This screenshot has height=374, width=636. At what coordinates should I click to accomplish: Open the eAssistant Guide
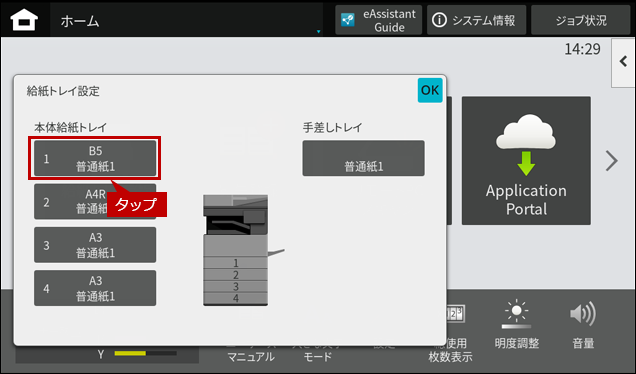pos(378,20)
